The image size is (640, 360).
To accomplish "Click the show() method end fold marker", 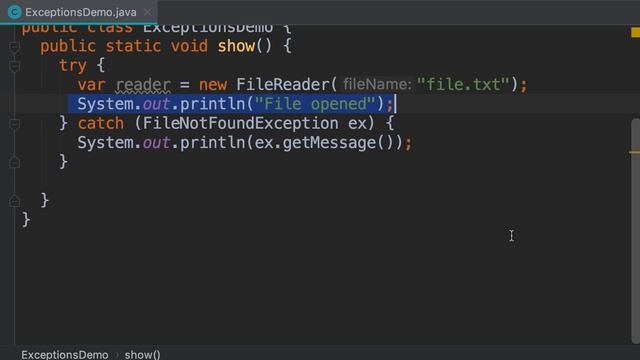I will (x=15, y=200).
